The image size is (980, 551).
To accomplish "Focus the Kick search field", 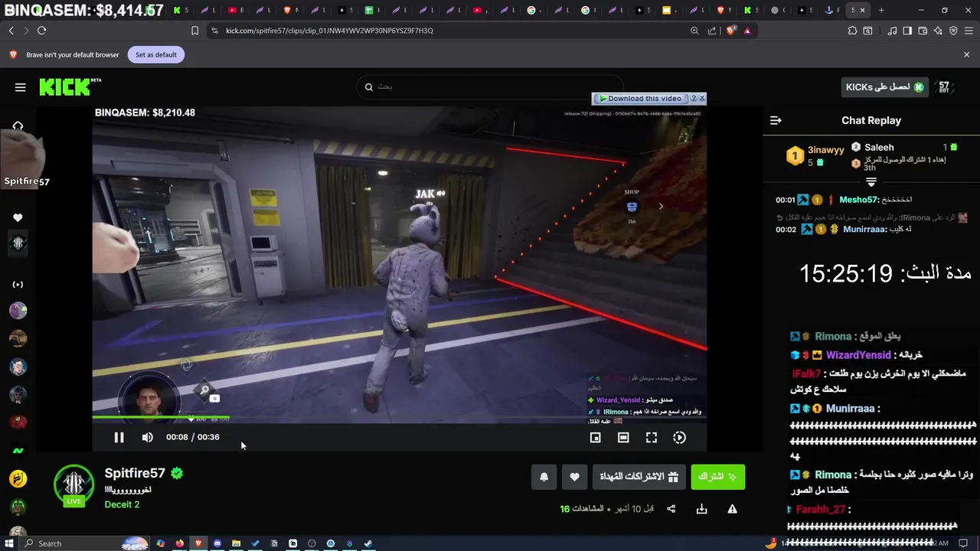I will pyautogui.click(x=490, y=86).
